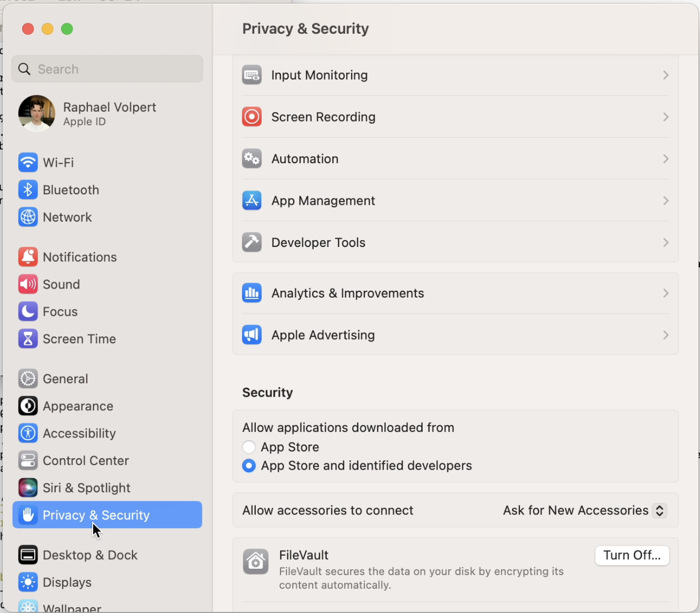Click the Sound speaker icon
The image size is (700, 613).
28,284
